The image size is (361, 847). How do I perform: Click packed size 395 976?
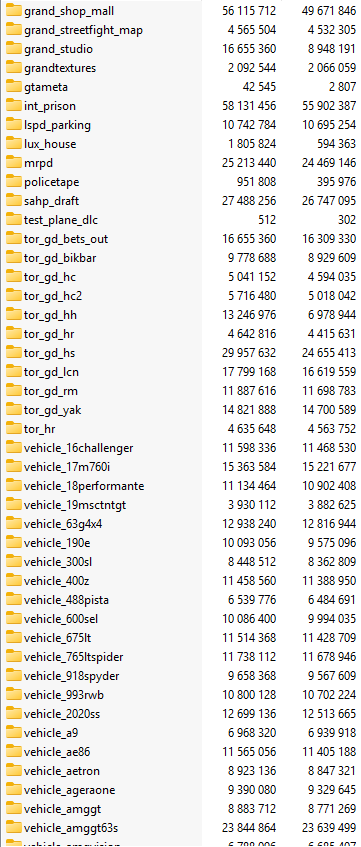[x=336, y=182]
